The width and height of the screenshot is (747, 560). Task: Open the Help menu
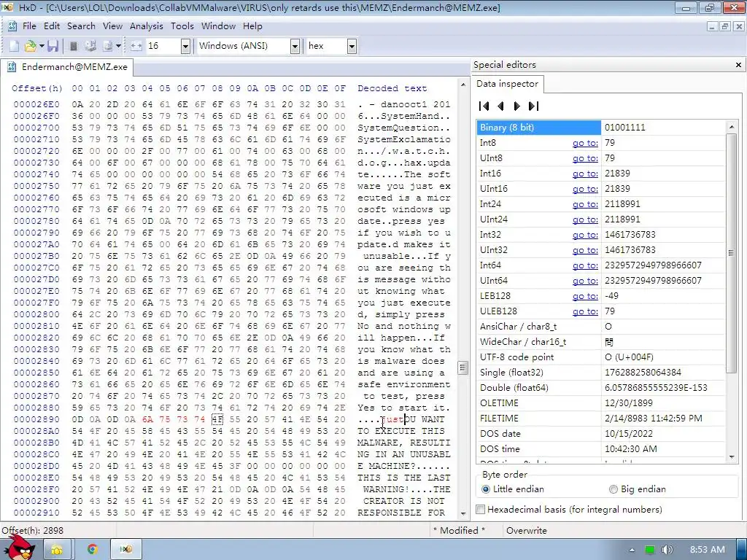252,26
